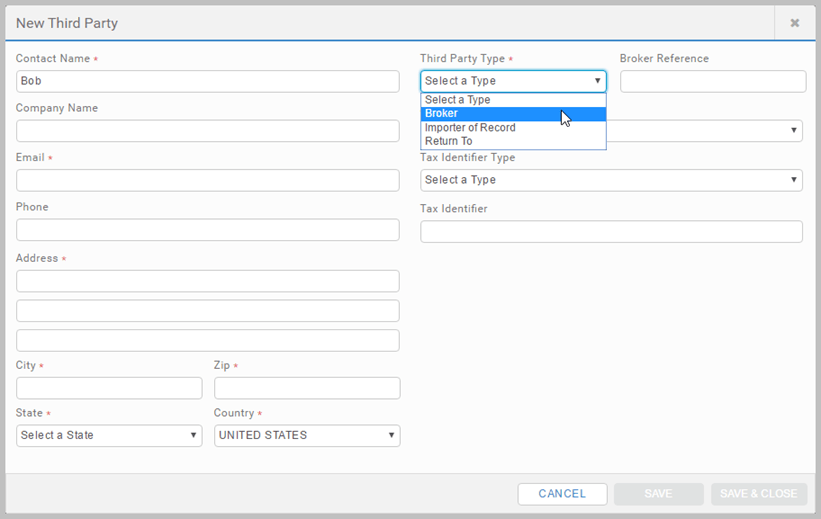The height and width of the screenshot is (519, 821).
Task: Click the New Third Party title text
Action: pyautogui.click(x=67, y=23)
